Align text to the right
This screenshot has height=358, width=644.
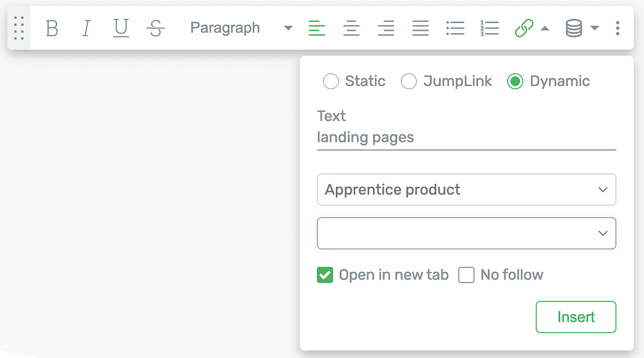(x=386, y=28)
